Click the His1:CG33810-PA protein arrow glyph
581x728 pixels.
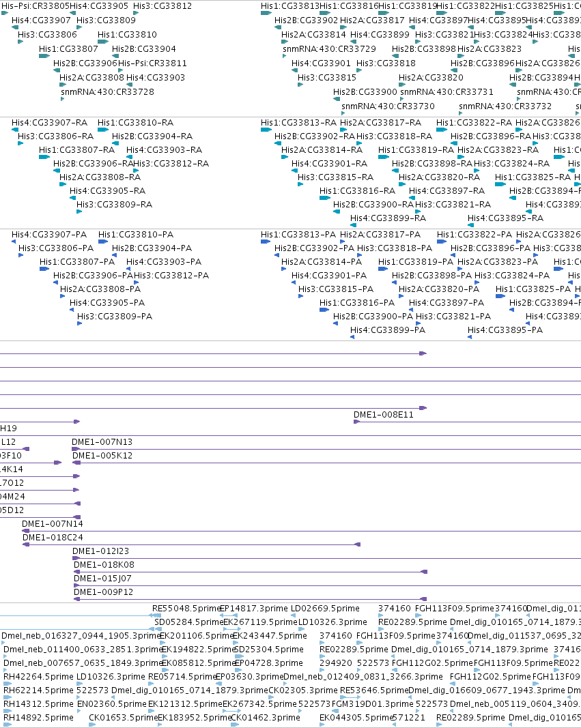point(103,242)
